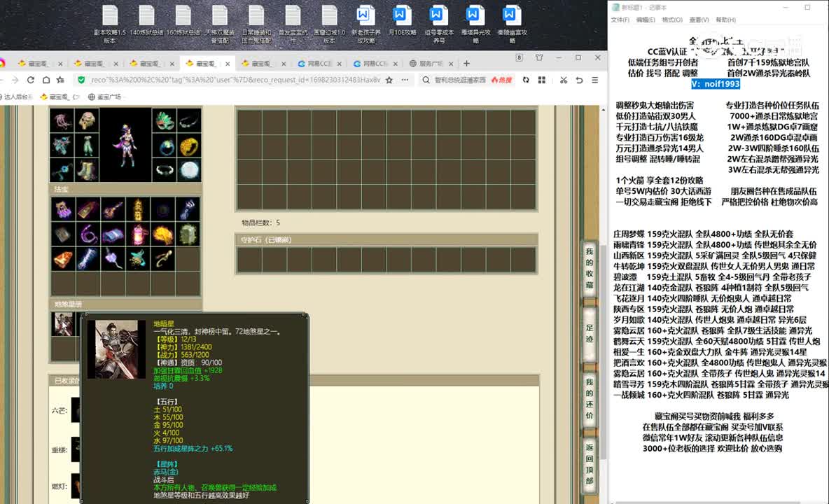
Task: Select the pink lantern treasure icon
Action: point(138,234)
